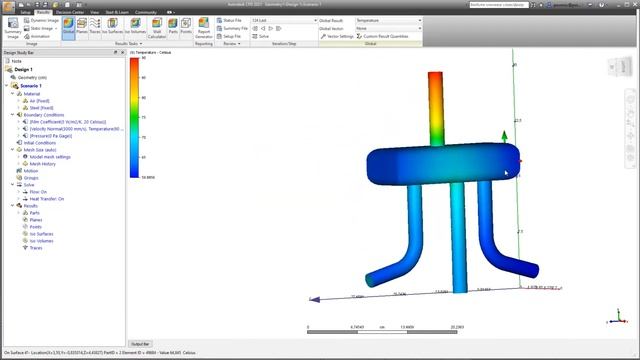The image size is (640, 360).
Task: Expand the Air [Fixed] material node
Action: (x=19, y=101)
